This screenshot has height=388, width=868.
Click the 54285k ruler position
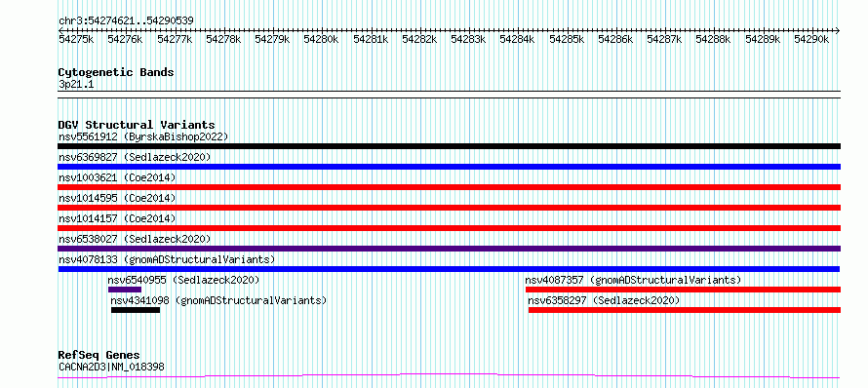point(567,39)
